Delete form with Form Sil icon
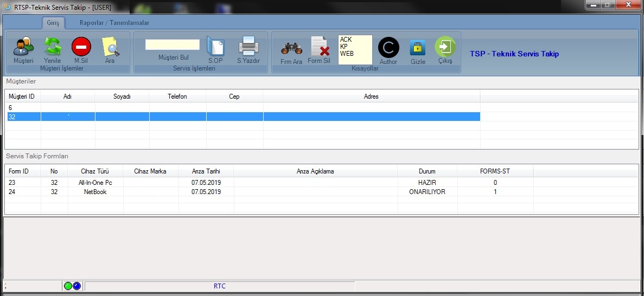Screen dimensions: 644x296 [320, 46]
